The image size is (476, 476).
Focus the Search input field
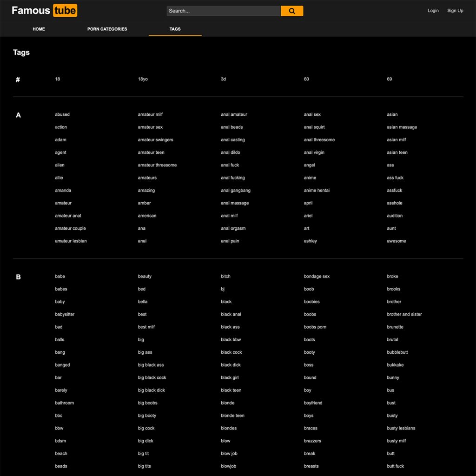click(224, 11)
